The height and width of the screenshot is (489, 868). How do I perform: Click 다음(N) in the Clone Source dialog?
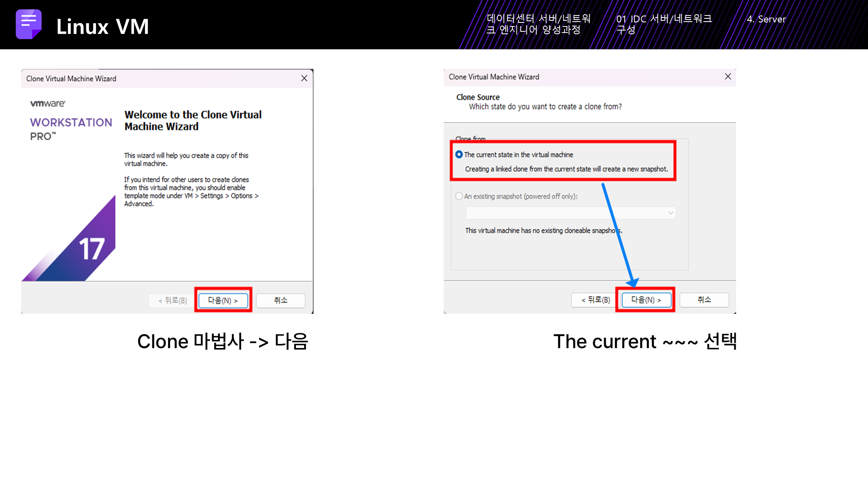[x=646, y=300]
